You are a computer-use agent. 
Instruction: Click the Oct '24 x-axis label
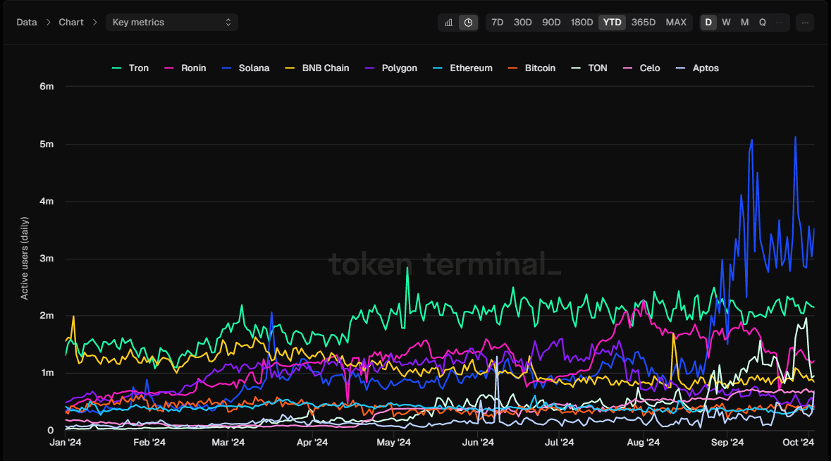click(x=798, y=442)
